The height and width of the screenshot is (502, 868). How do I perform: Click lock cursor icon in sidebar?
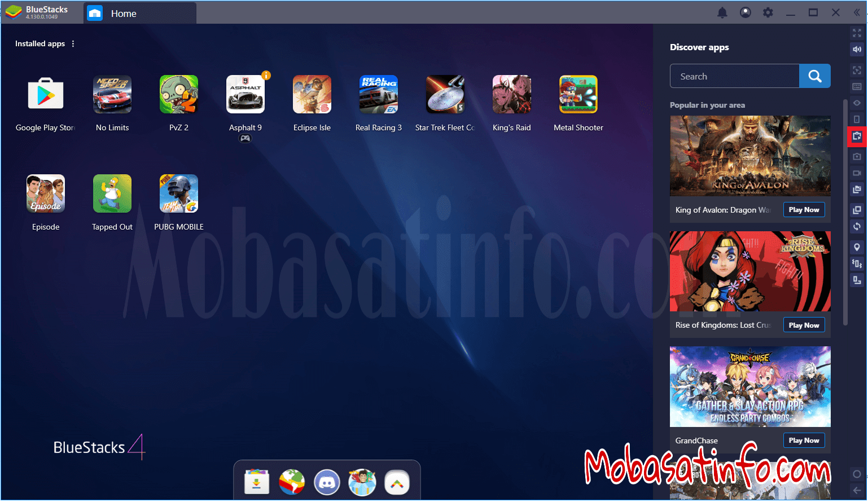point(857,71)
